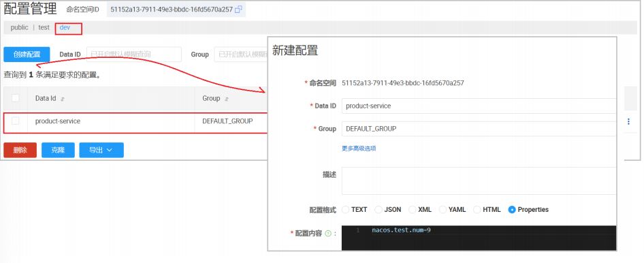Click the namespace ID text 51152a13 at top
644x263 pixels.
point(172,10)
